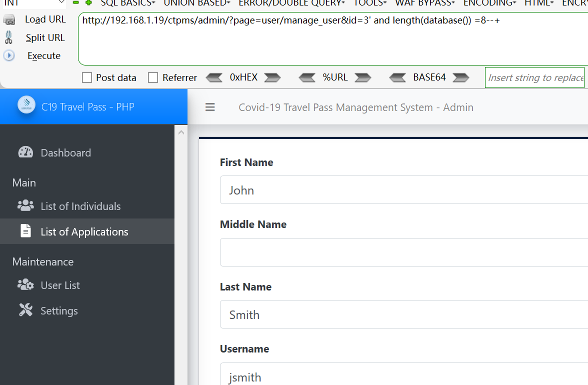Click the Execute button label
The image size is (588, 385).
(44, 56)
